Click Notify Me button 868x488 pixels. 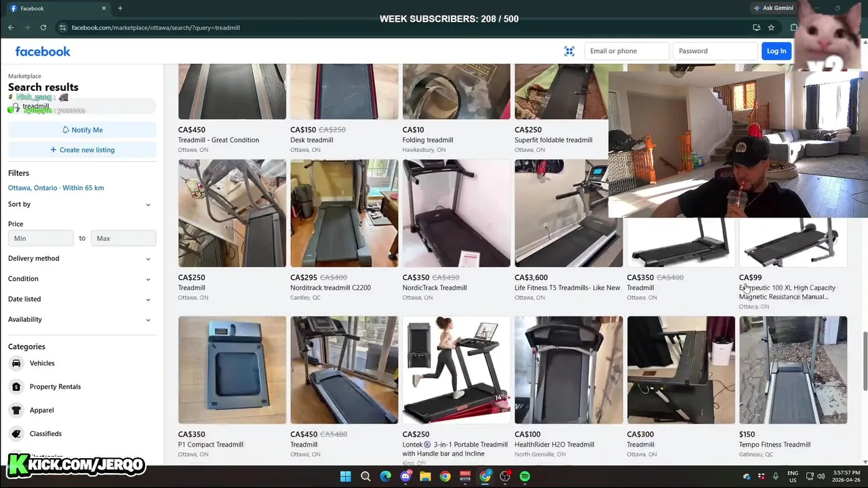tap(82, 130)
